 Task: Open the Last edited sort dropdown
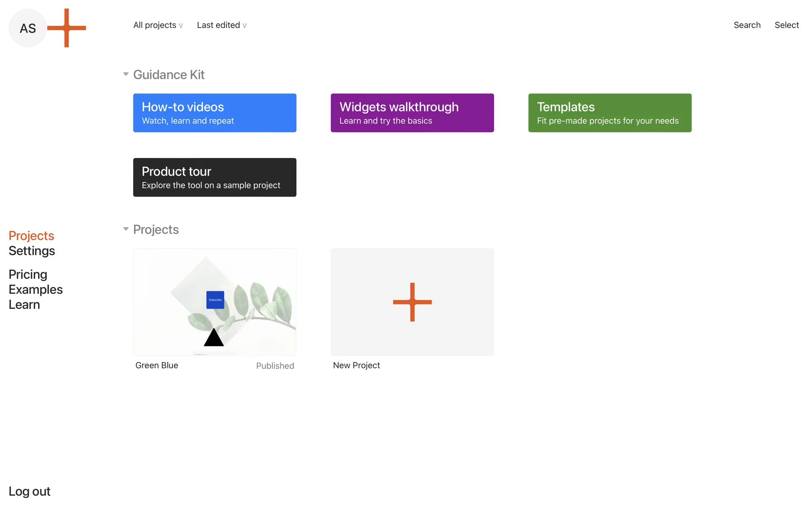tap(222, 25)
